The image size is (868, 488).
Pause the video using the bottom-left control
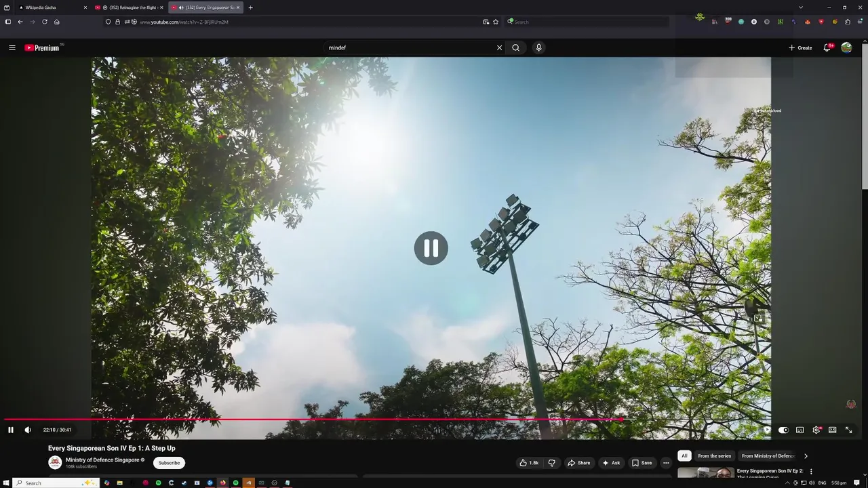coord(10,430)
